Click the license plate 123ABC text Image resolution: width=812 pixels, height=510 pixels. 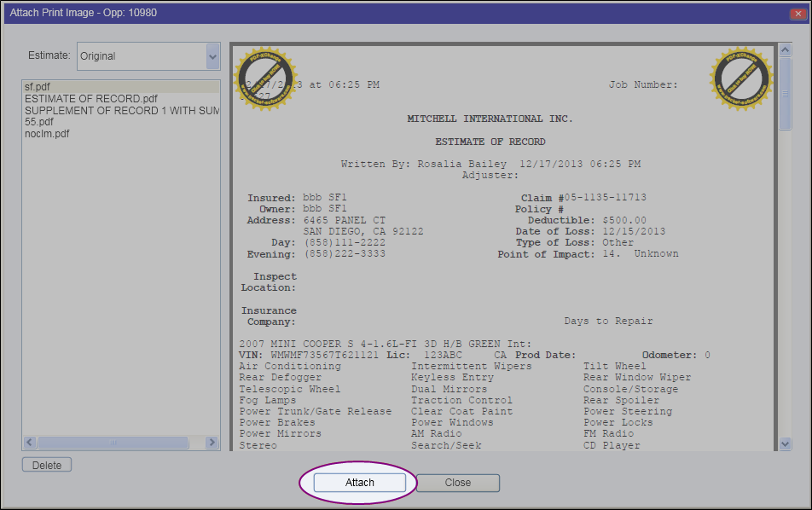(443, 355)
